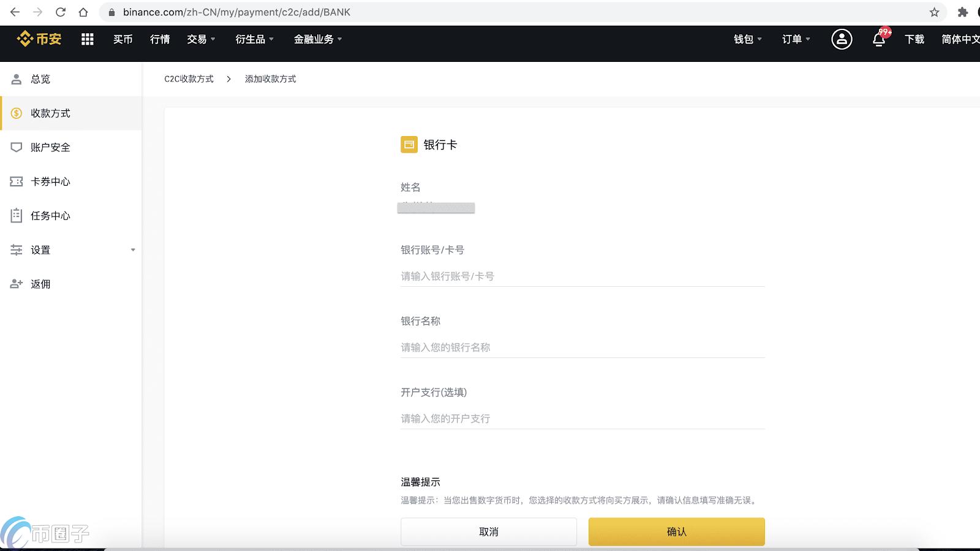This screenshot has height=551, width=980.
Task: Focus the 银行账号/卡号 input field
Action: [x=582, y=276]
